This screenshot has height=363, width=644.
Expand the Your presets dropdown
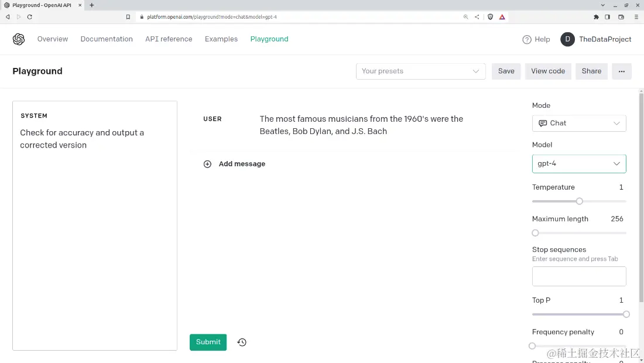420,71
